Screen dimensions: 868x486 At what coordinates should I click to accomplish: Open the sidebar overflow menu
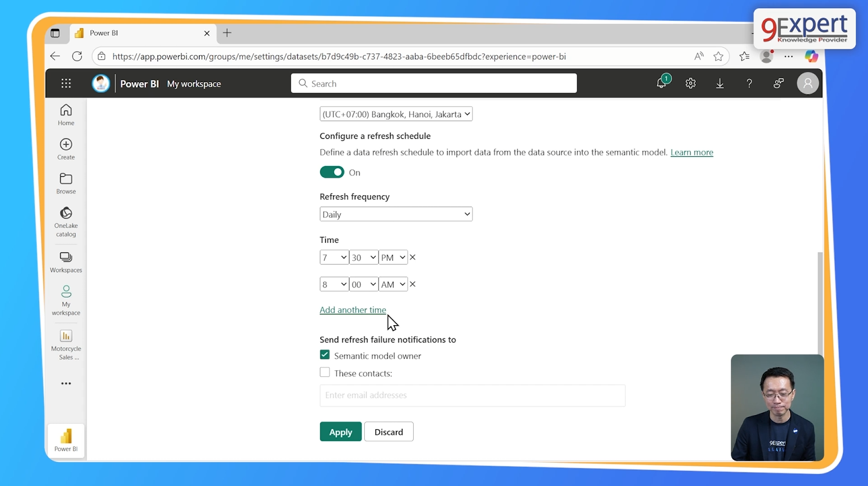(x=66, y=383)
